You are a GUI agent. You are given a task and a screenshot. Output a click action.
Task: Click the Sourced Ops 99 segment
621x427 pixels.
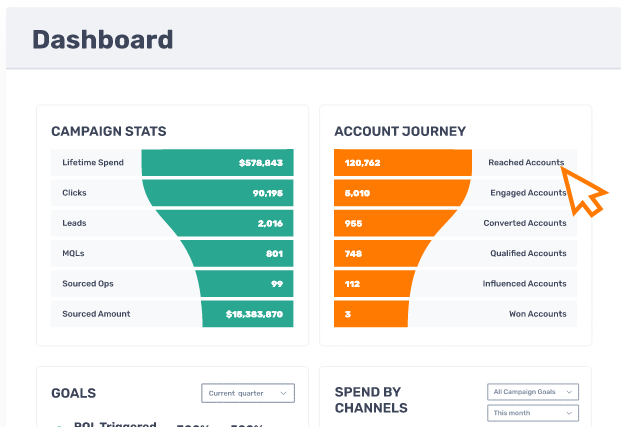click(244, 284)
